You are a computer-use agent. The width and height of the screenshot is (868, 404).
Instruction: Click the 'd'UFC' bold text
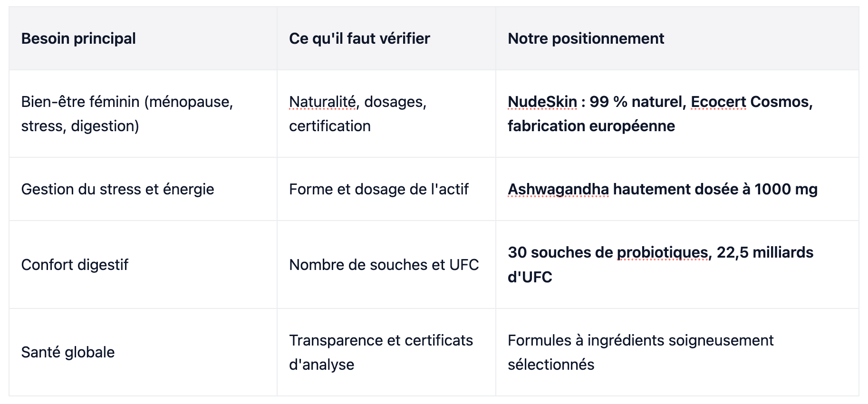coord(530,277)
